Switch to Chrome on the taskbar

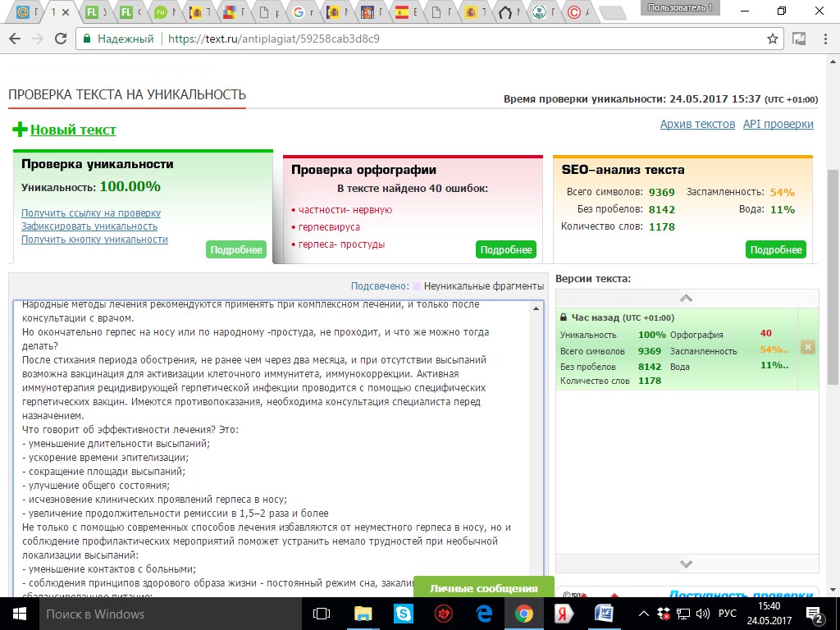pyautogui.click(x=524, y=614)
